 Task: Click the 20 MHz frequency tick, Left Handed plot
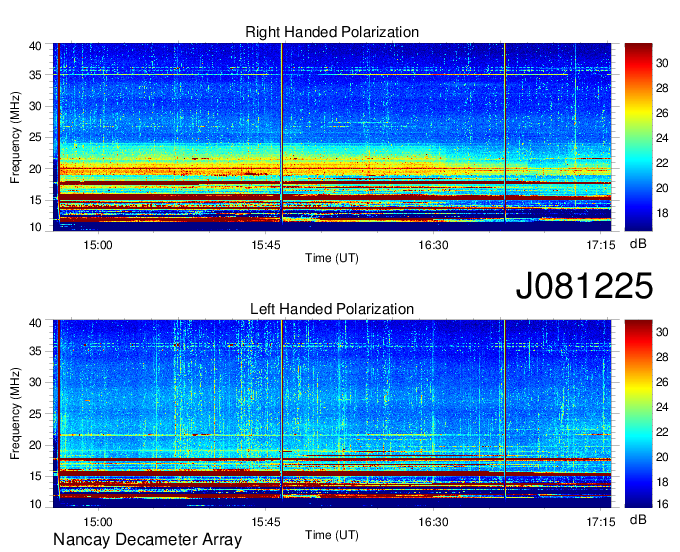click(35, 445)
